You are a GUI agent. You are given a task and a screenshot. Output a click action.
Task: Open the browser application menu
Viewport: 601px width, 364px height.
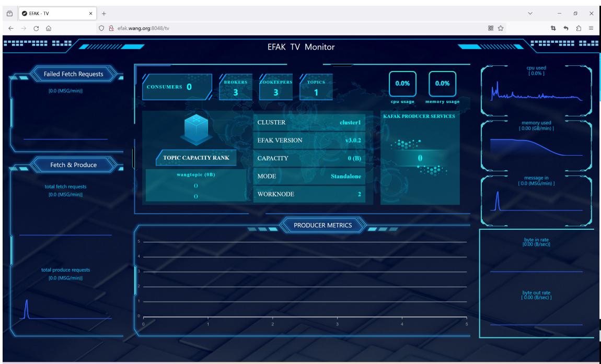pos(591,28)
